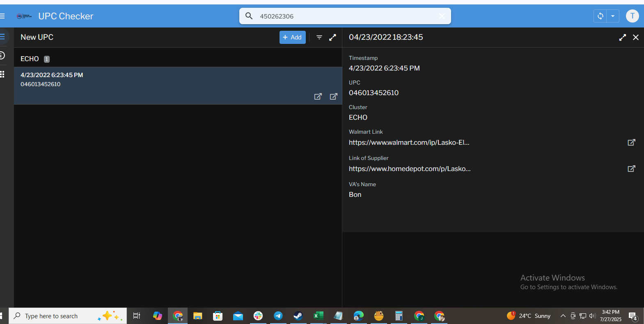Open second external link icon in list row
The image size is (644, 324).
point(333,96)
